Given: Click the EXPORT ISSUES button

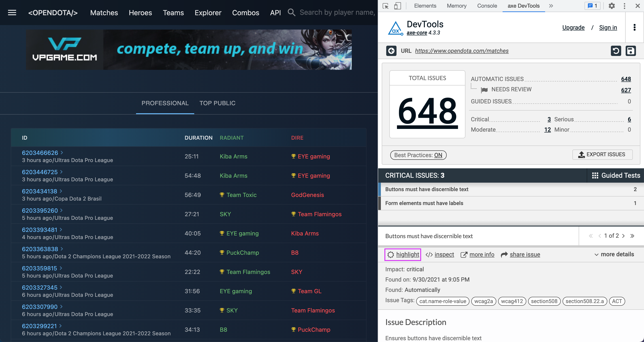Looking at the screenshot, I should (x=602, y=154).
